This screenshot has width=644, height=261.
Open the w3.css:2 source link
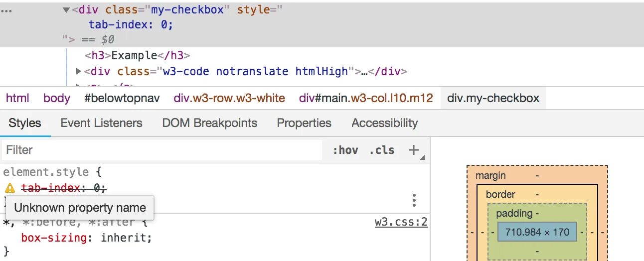[401, 222]
